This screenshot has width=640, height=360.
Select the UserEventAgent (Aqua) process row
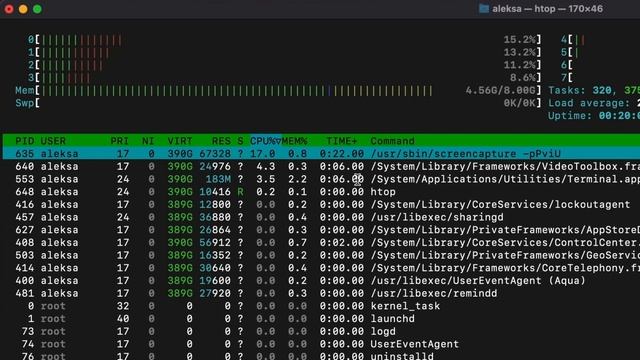pyautogui.click(x=321, y=281)
